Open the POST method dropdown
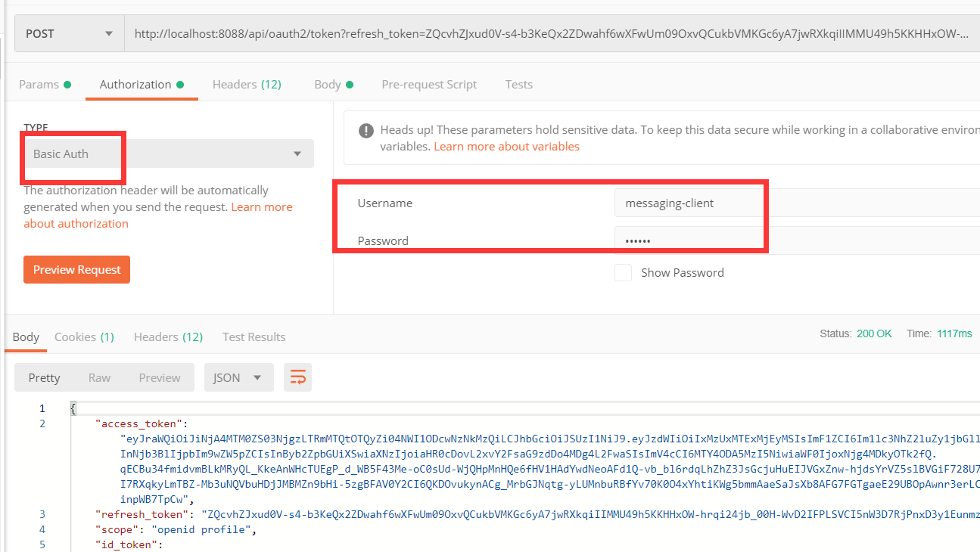980x552 pixels. [x=70, y=33]
